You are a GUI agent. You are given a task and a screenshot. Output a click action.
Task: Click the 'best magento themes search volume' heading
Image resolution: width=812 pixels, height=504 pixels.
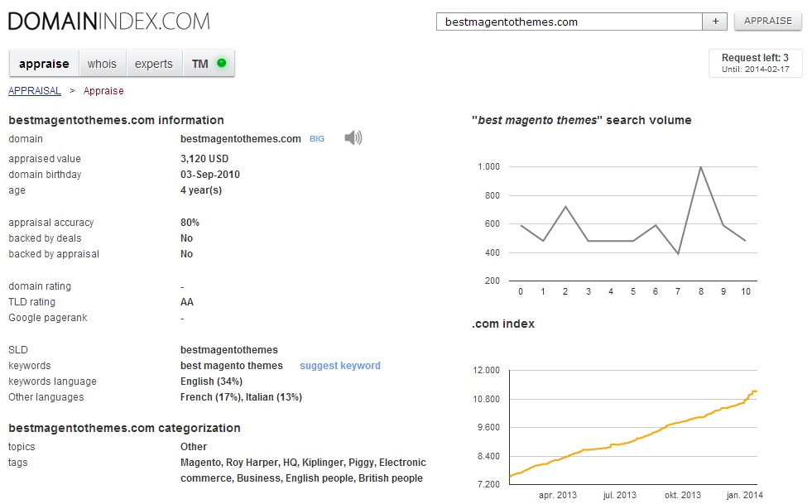(582, 120)
